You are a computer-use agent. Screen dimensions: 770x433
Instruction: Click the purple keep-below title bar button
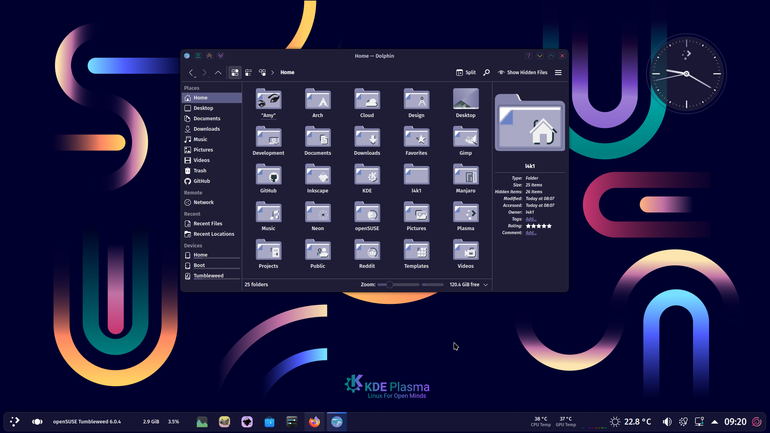click(220, 56)
